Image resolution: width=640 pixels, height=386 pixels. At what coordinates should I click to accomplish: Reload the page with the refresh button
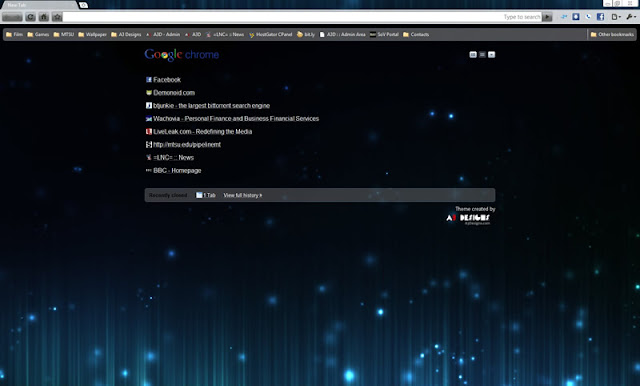30,17
